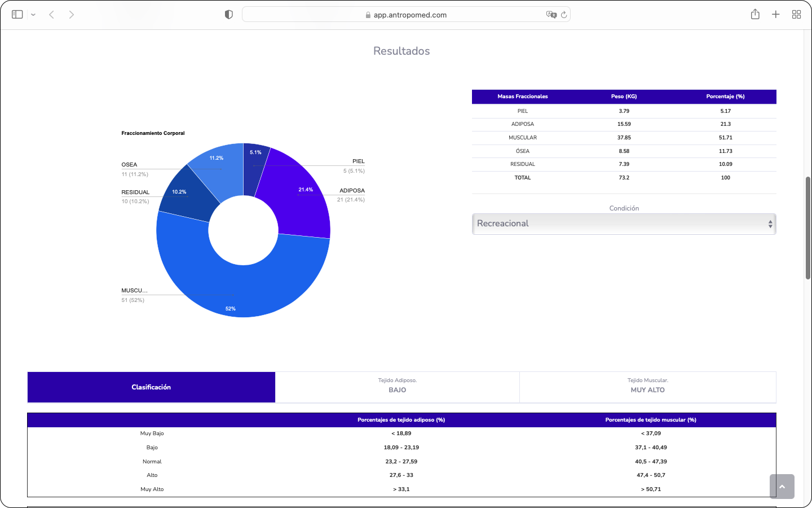Image resolution: width=812 pixels, height=508 pixels.
Task: Click the translate page icon
Action: coord(551,15)
